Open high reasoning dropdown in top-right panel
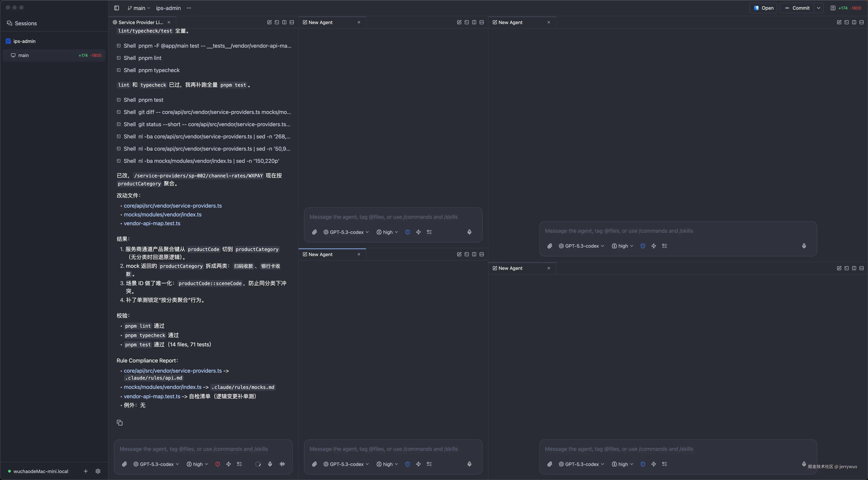Image resolution: width=868 pixels, height=480 pixels. click(623, 246)
